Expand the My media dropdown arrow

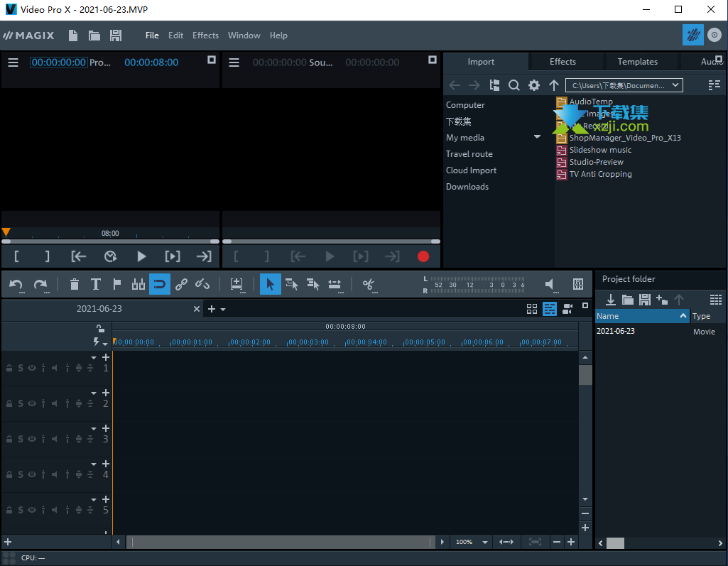537,137
